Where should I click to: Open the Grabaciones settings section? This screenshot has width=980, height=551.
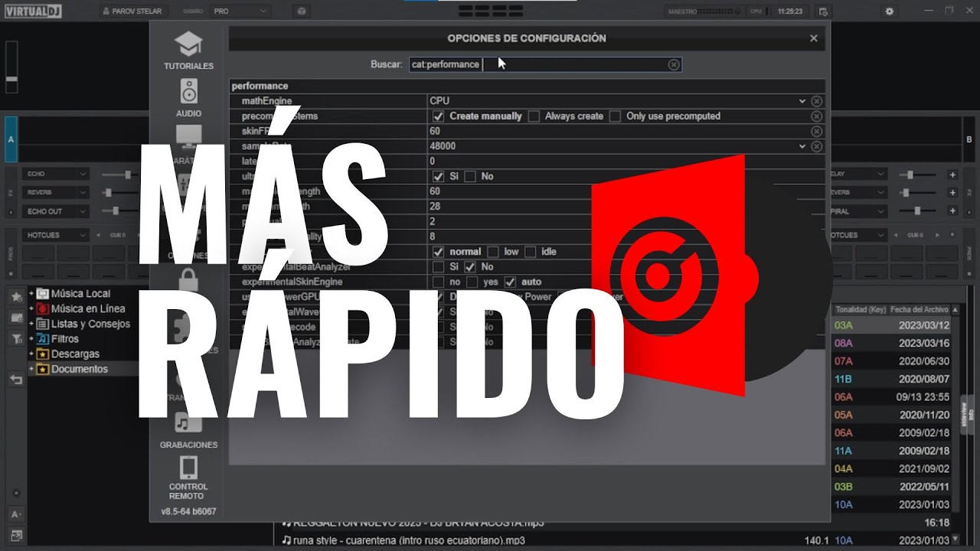[x=188, y=429]
